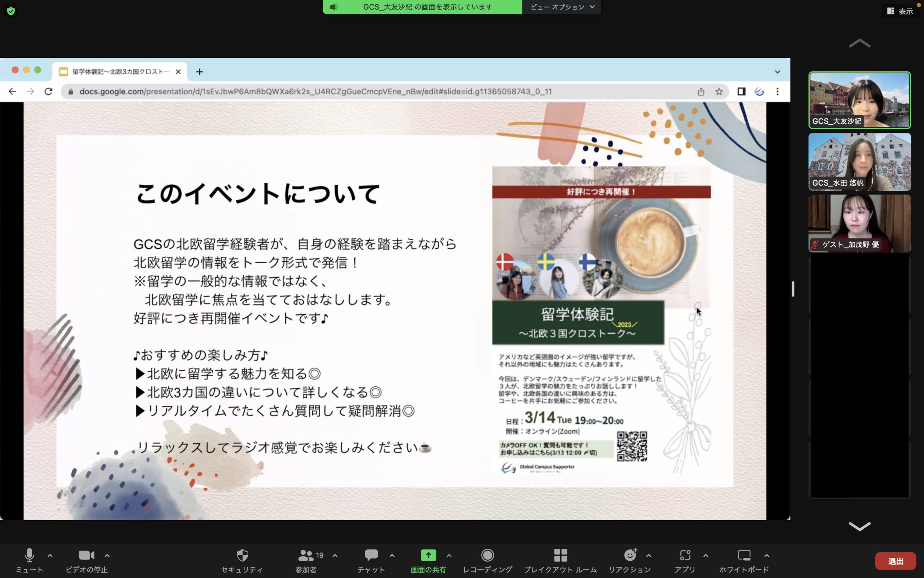Close the 留学体験記 browser tab

click(178, 72)
